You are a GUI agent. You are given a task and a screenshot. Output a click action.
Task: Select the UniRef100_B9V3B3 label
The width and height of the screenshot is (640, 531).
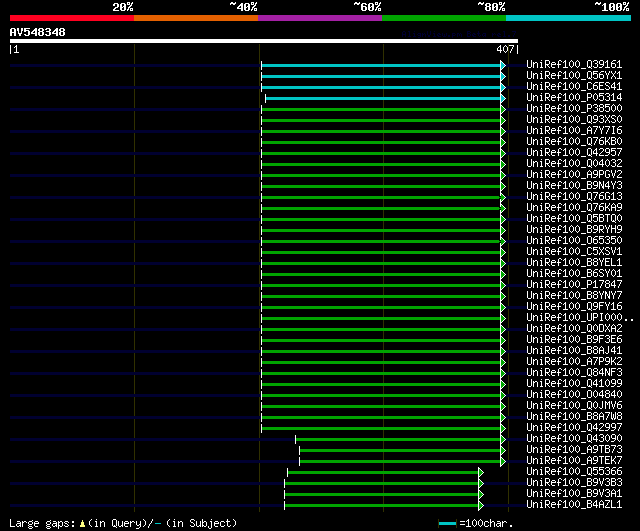click(x=574, y=483)
